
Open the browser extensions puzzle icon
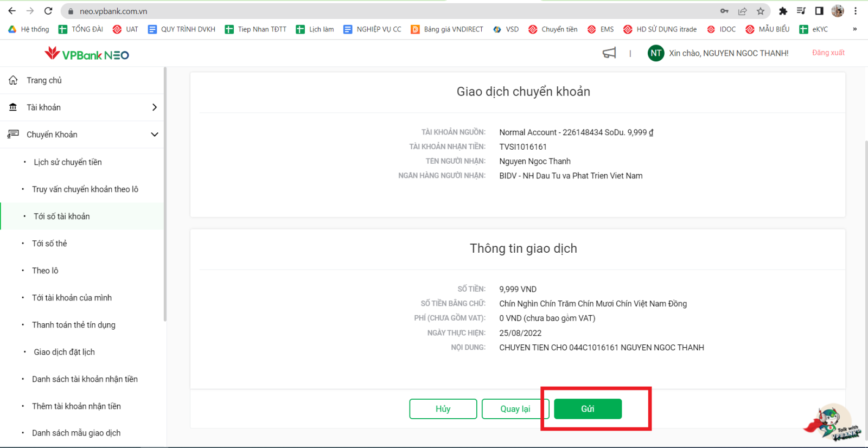point(783,11)
